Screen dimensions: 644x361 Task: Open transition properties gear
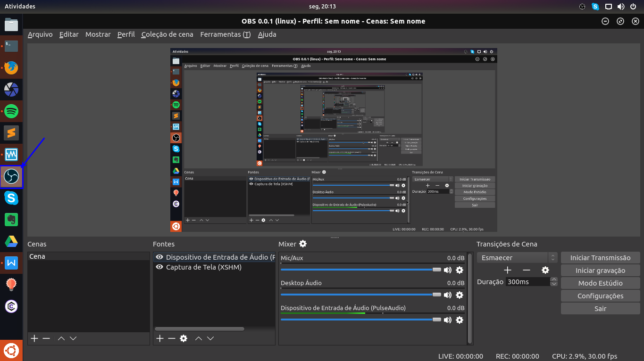pyautogui.click(x=545, y=270)
